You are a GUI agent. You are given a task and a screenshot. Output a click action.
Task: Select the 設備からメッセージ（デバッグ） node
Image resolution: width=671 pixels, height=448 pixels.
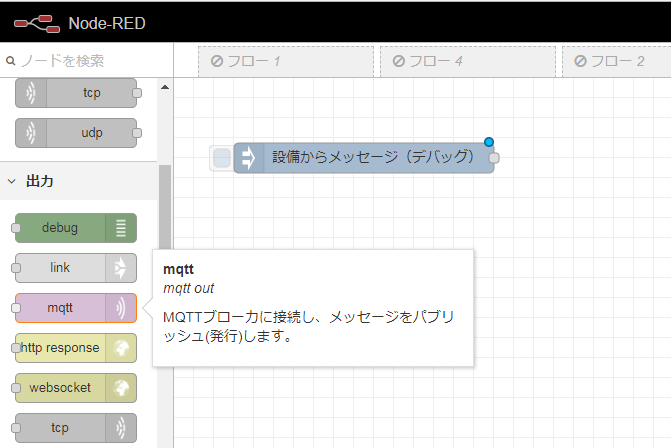click(x=364, y=158)
